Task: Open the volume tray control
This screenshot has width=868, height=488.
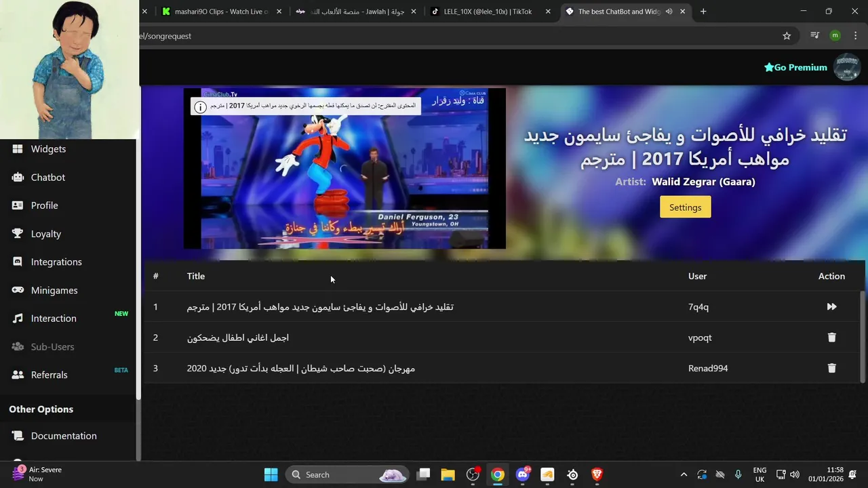Action: pyautogui.click(x=795, y=474)
